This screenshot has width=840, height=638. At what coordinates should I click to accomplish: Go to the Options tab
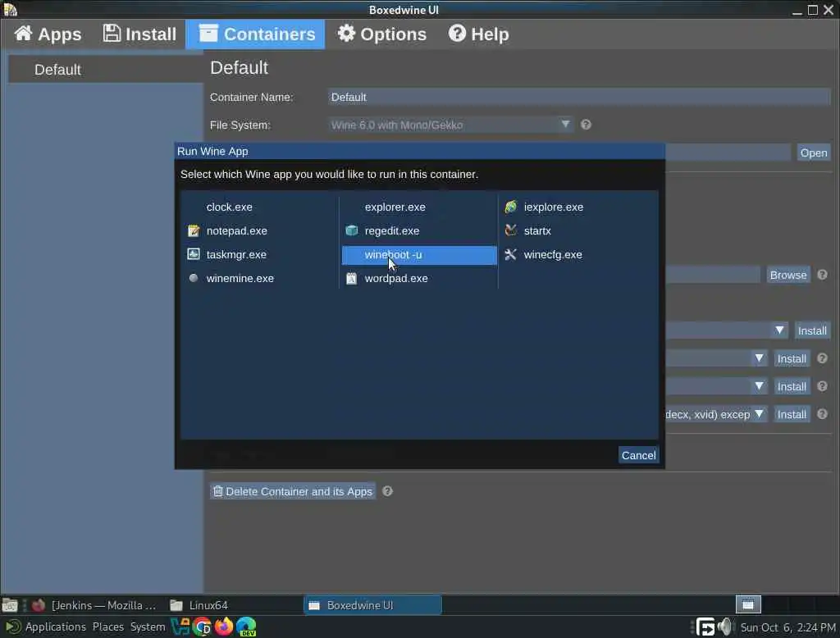[x=381, y=34]
